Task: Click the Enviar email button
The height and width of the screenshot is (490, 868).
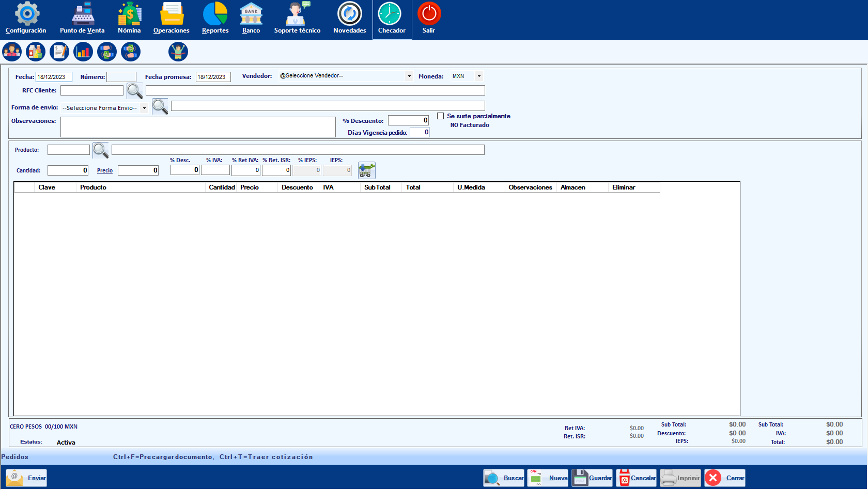Action: (x=27, y=478)
